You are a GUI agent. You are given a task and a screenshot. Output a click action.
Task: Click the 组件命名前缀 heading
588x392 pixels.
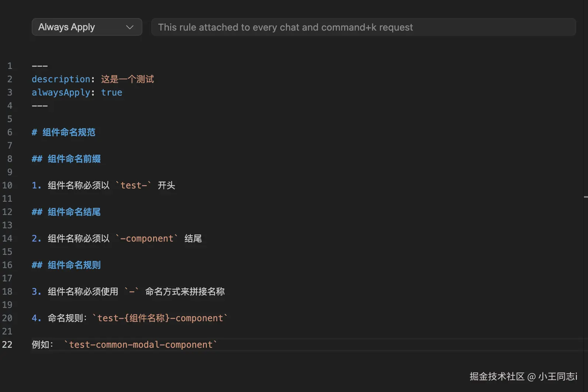[74, 159]
